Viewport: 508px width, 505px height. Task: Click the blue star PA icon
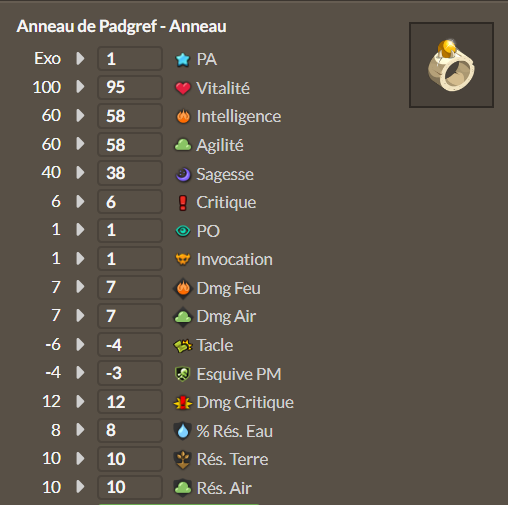[183, 60]
